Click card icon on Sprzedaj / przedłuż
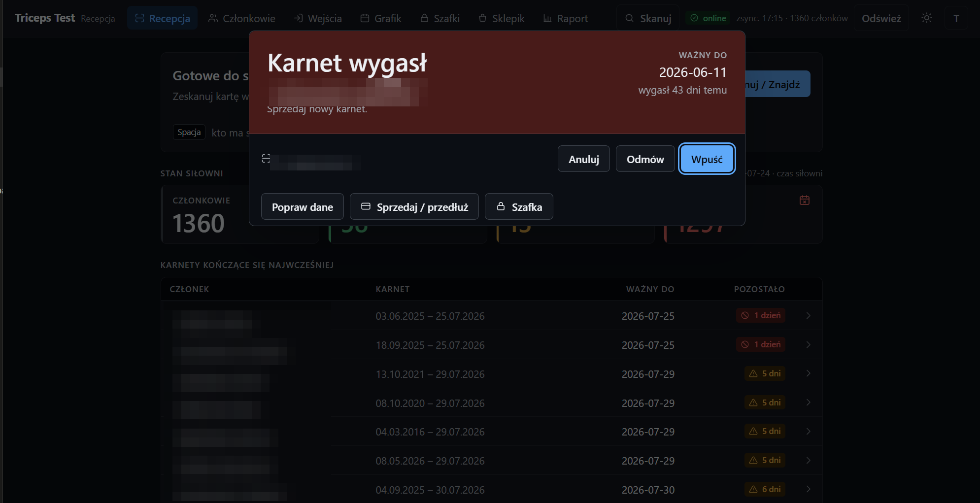The image size is (980, 503). (x=366, y=206)
